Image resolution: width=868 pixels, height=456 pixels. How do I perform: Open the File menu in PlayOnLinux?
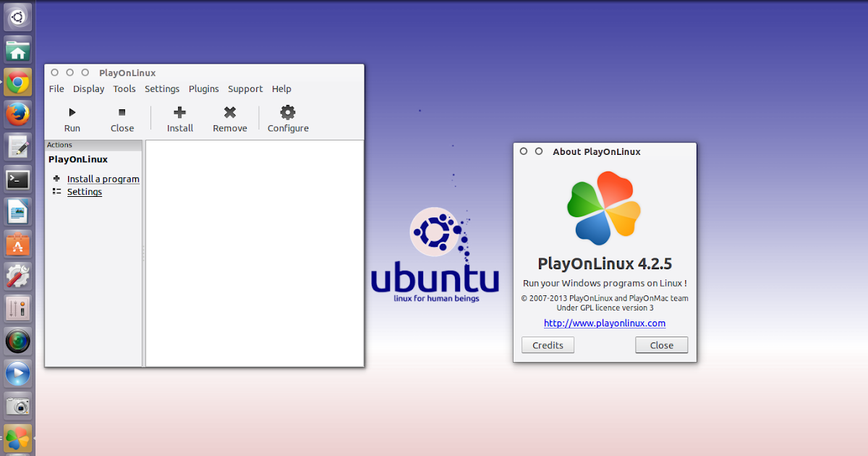(x=56, y=89)
